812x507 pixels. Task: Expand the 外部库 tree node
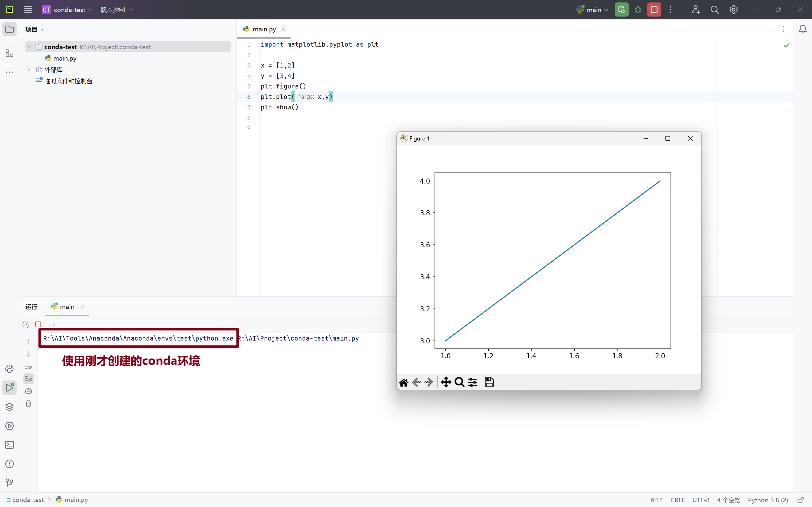[x=29, y=70]
